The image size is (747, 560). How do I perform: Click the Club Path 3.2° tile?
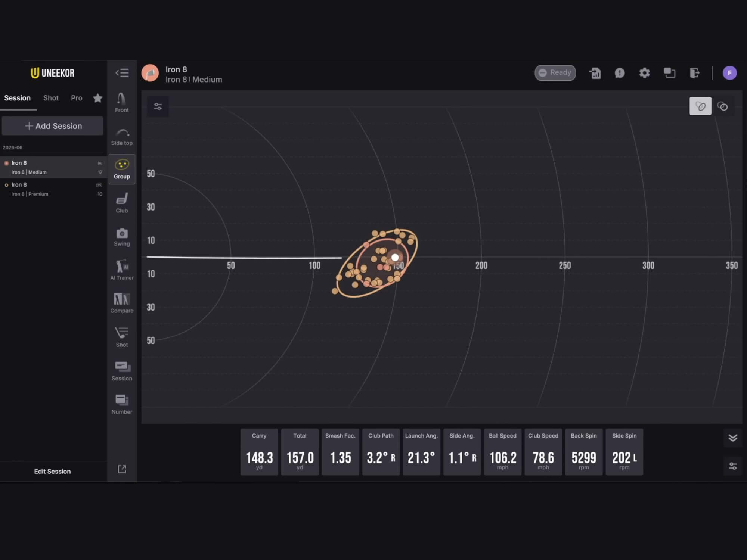point(381,452)
